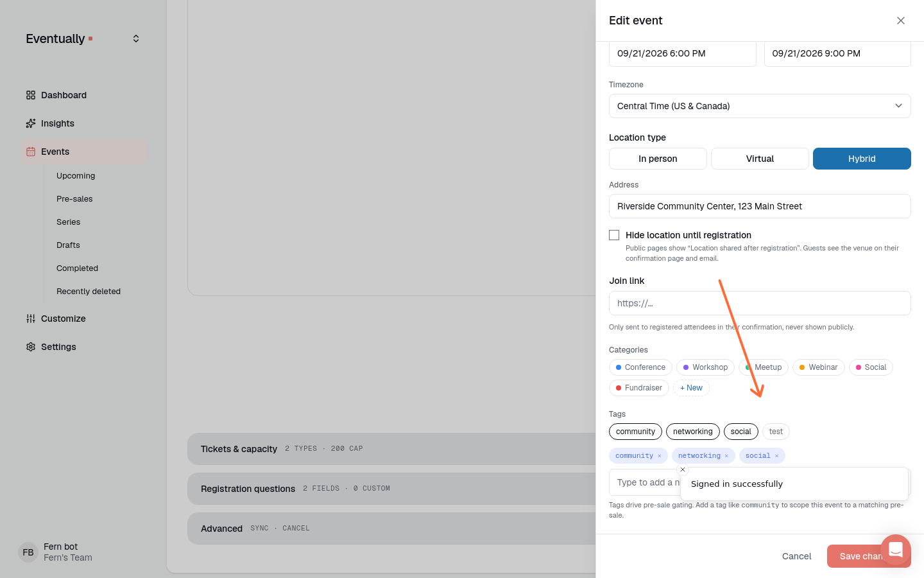Select Virtual location type
This screenshot has height=578, width=924.
[x=760, y=159]
